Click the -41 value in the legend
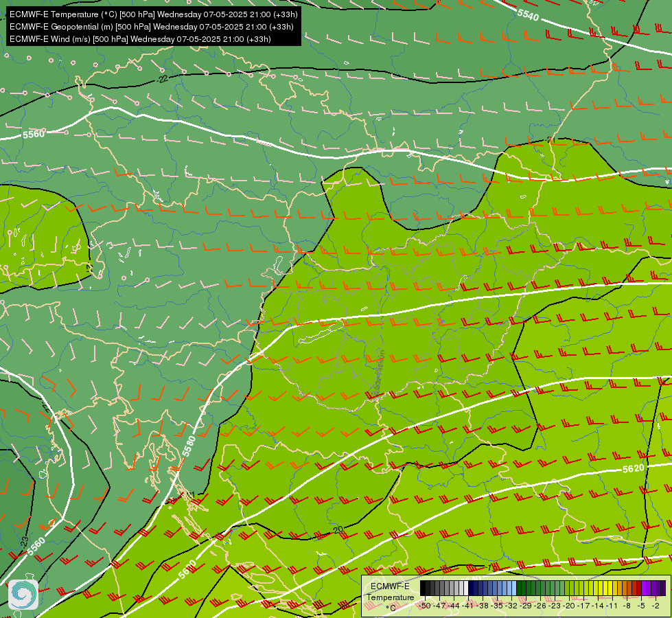 tap(468, 606)
